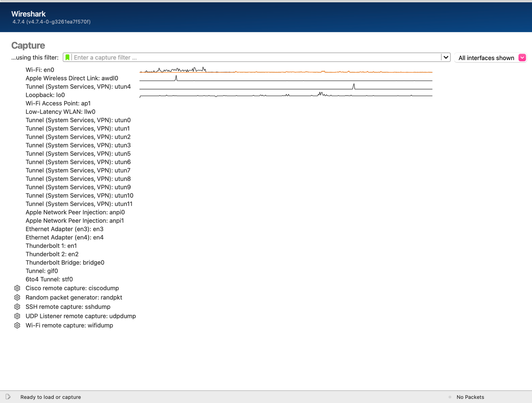Select the Tunnel utun11 interface
Viewport: 532px width, 403px height.
(79, 204)
